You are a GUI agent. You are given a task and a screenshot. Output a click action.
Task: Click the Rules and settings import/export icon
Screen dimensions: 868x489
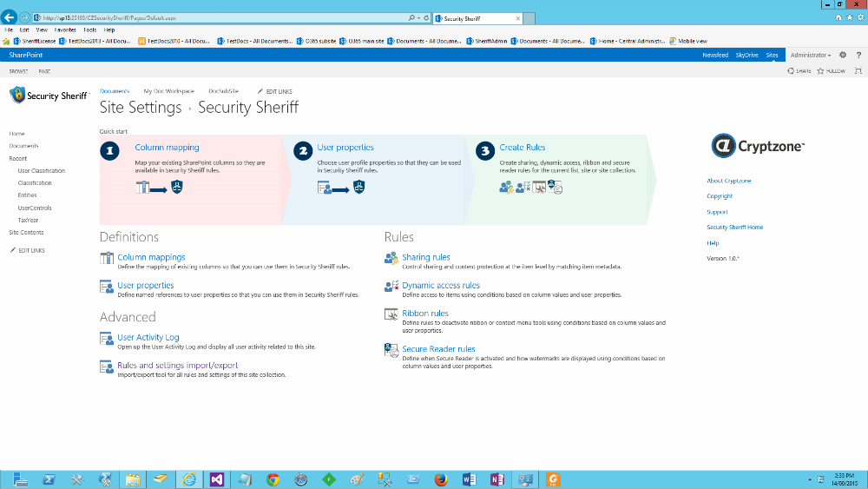pyautogui.click(x=106, y=367)
